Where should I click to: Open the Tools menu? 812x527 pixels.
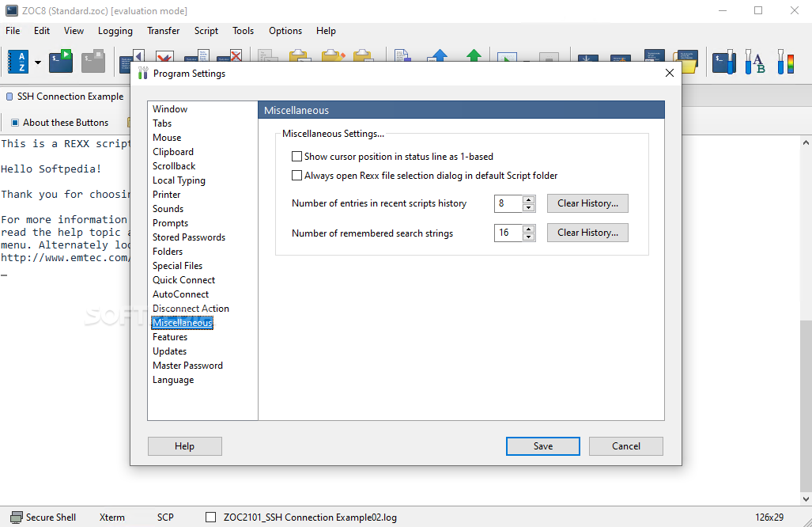(x=243, y=31)
